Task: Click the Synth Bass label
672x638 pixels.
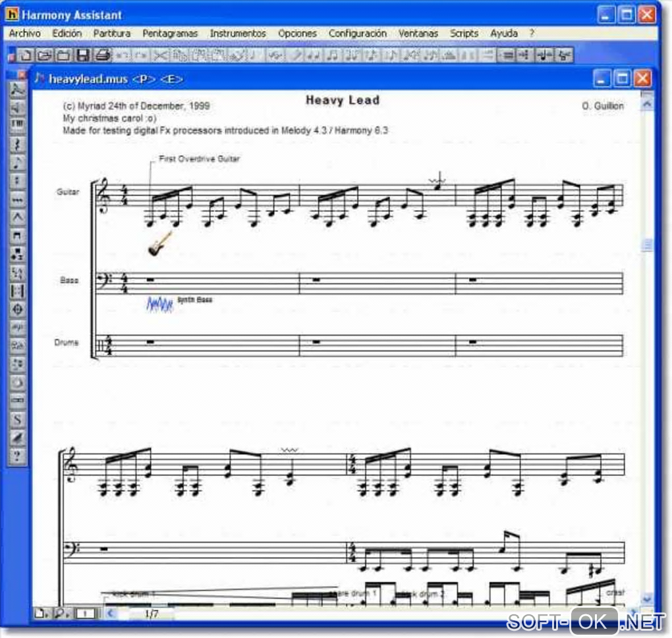Action: click(x=195, y=300)
